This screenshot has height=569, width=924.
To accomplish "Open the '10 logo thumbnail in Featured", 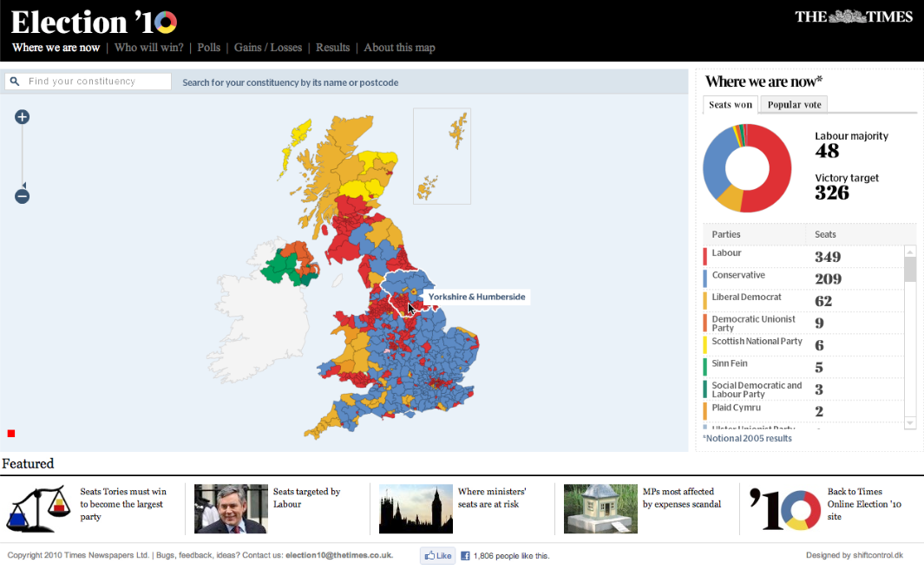I will 785,509.
